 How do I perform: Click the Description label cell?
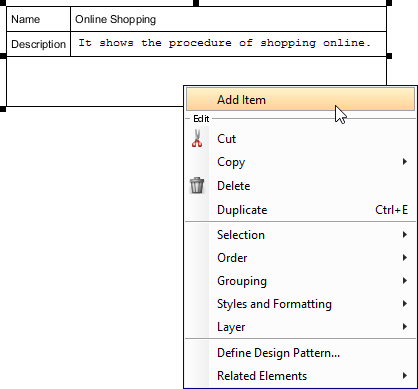38,44
